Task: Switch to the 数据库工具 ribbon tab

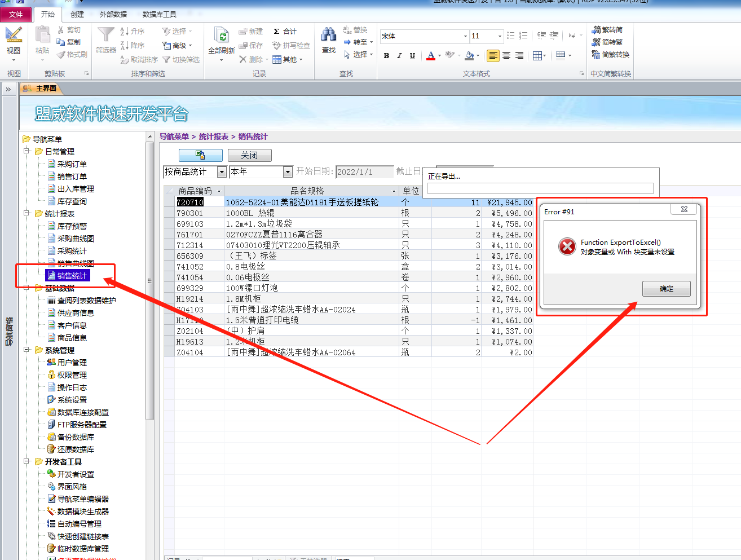Action: [160, 14]
